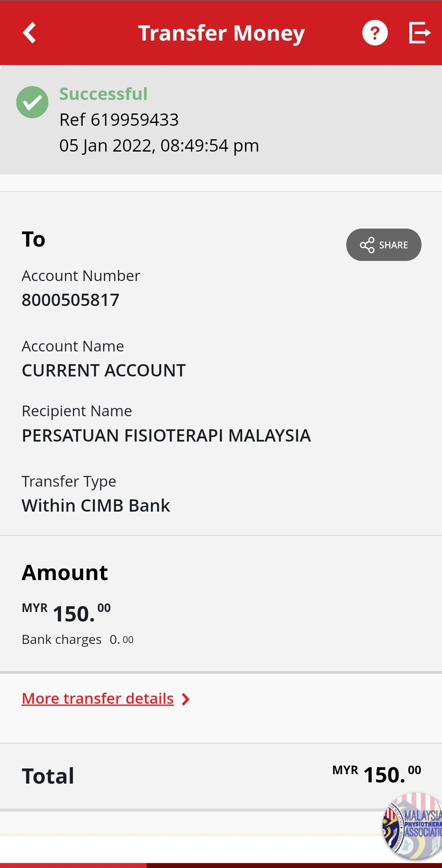
Task: Tap the Malaysia Physiotherapy Association logo
Action: tap(413, 825)
